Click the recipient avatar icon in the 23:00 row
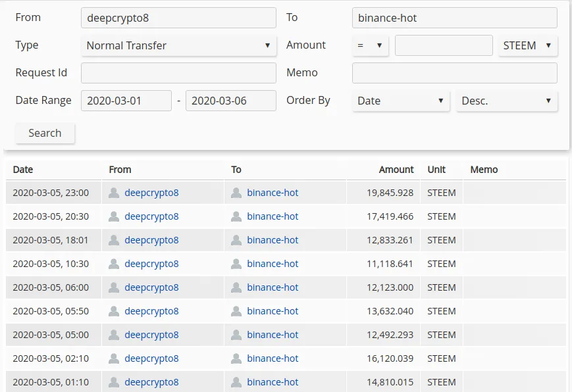Viewport: 572px width, 392px height. pyautogui.click(x=236, y=193)
